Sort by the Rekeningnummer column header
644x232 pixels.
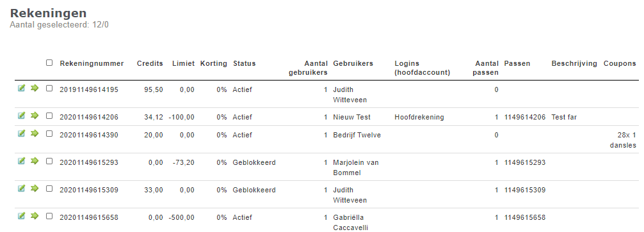pyautogui.click(x=92, y=63)
